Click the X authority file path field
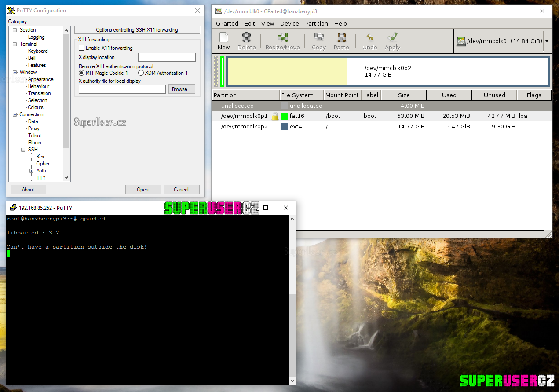This screenshot has width=559, height=392. tap(122, 89)
